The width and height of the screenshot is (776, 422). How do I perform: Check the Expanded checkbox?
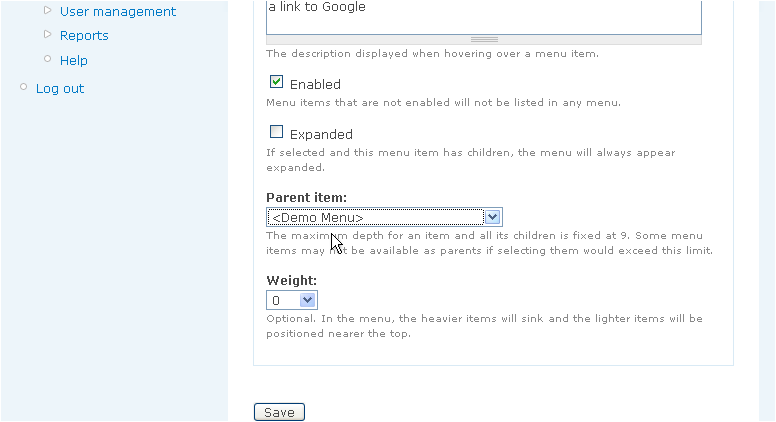click(276, 132)
